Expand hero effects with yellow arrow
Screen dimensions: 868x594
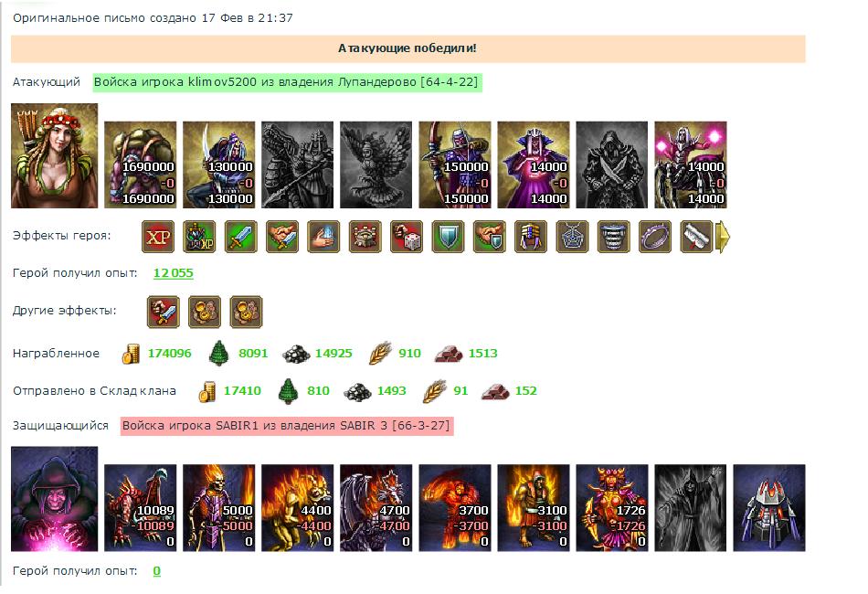[x=723, y=237]
